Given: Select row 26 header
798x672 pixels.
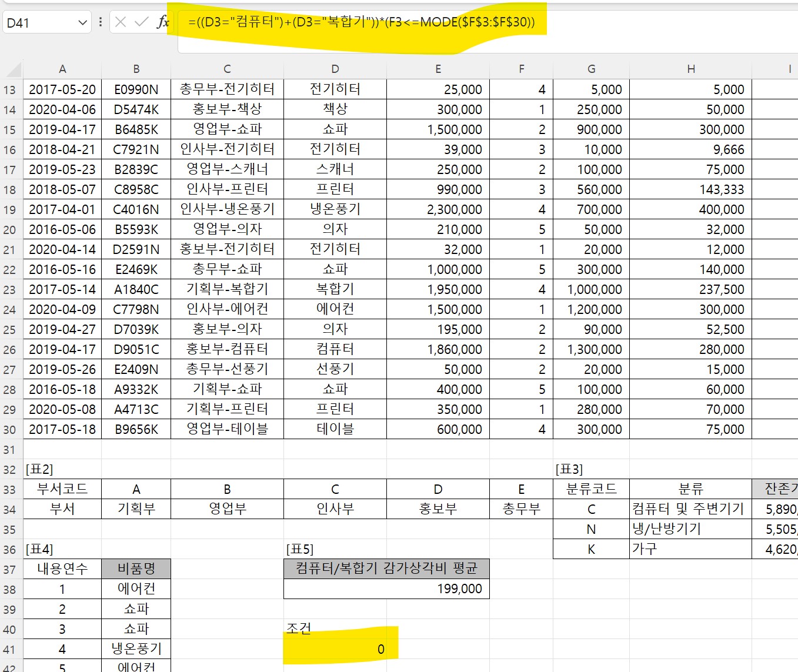Looking at the screenshot, I should pos(10,350).
